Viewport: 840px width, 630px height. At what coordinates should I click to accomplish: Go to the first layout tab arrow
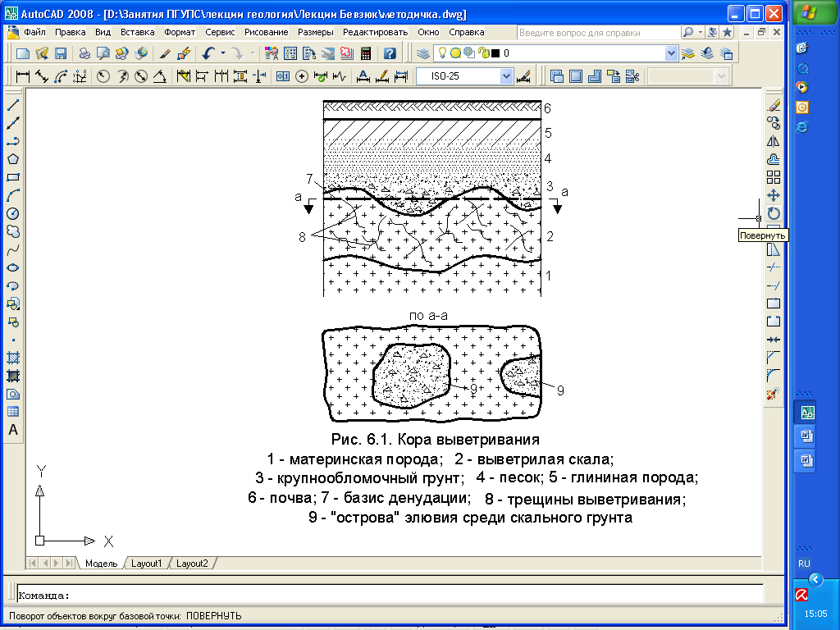(33, 563)
